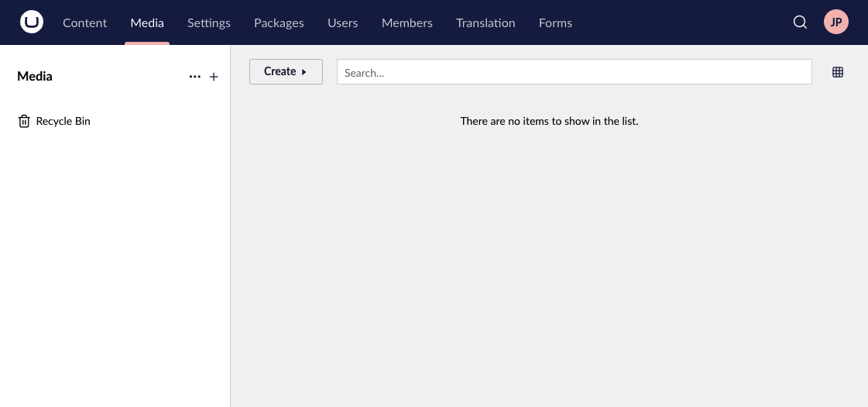The width and height of the screenshot is (868, 407).
Task: Select the Media section tab
Action: [147, 22]
